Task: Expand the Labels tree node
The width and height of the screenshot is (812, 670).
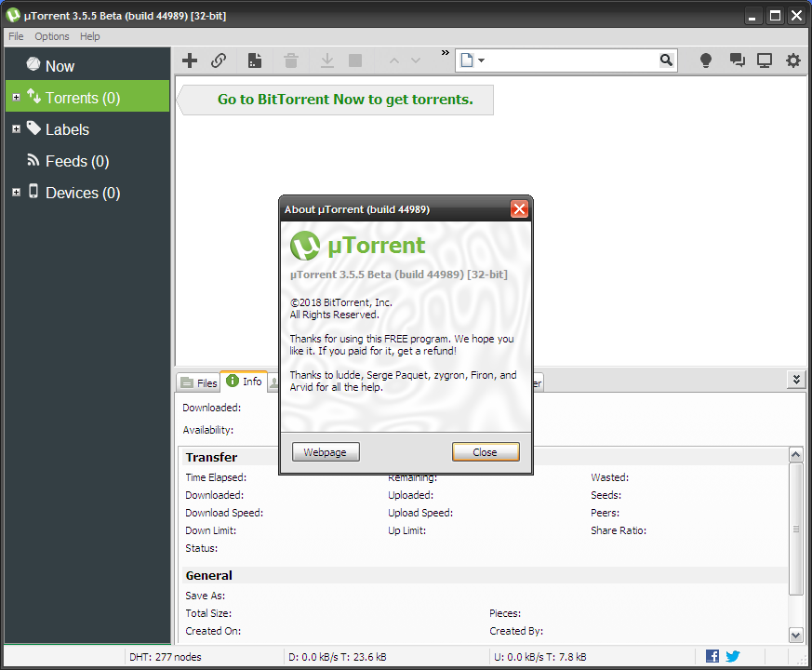Action: [16, 129]
